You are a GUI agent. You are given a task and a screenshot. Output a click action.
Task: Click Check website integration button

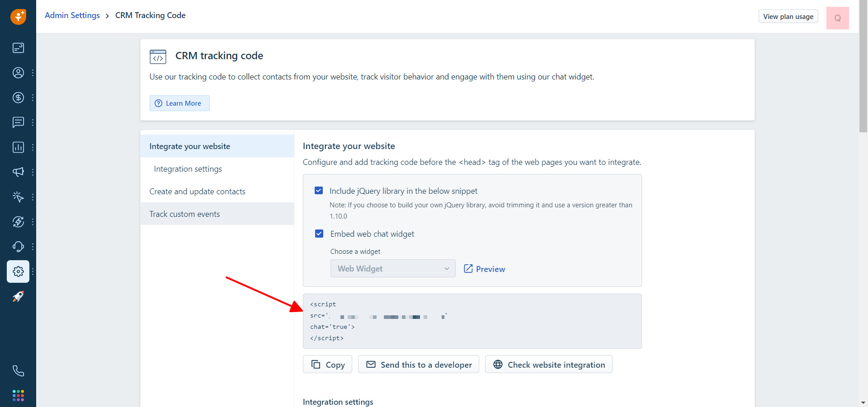549,364
